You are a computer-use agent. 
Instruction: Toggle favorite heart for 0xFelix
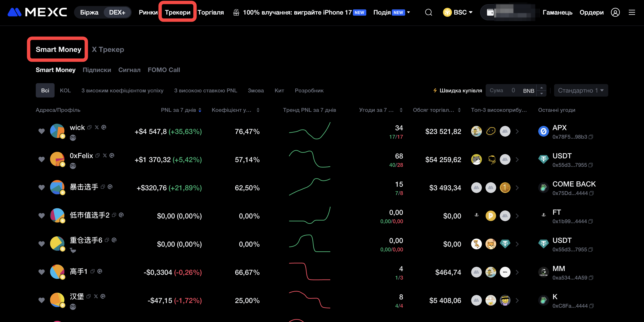coord(42,159)
